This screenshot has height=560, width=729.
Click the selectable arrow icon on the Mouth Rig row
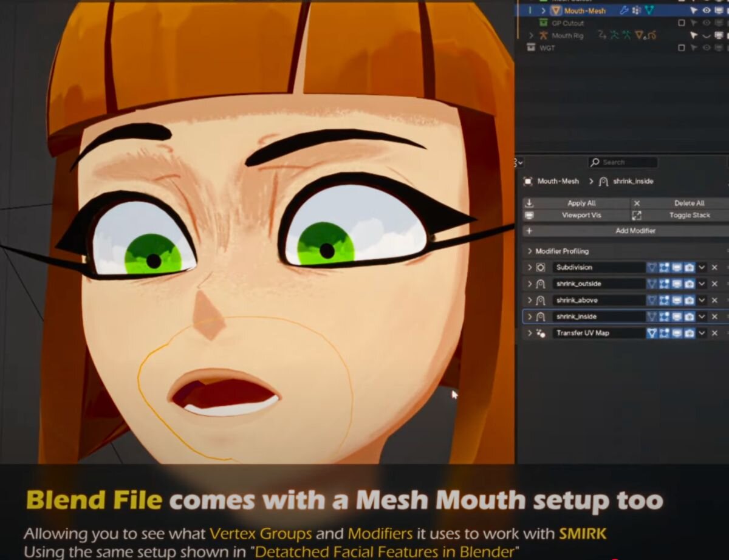694,35
